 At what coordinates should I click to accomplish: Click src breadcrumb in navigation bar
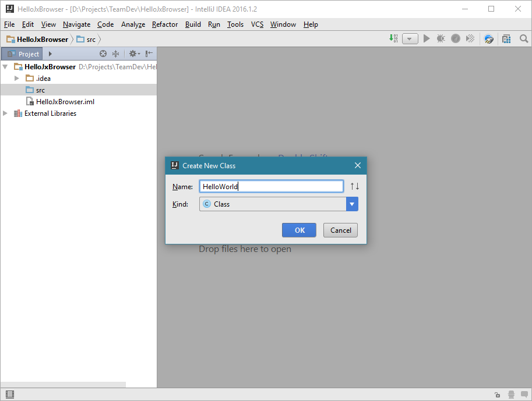pos(86,40)
